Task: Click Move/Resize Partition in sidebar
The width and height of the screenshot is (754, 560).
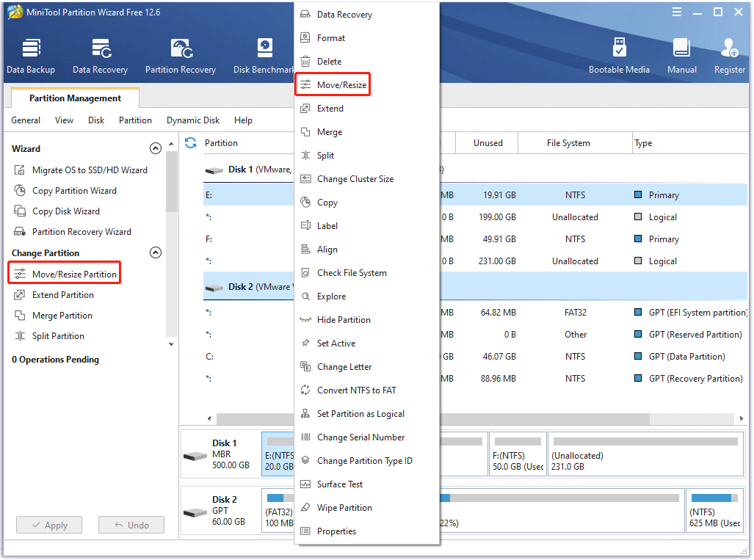Action: pyautogui.click(x=65, y=273)
